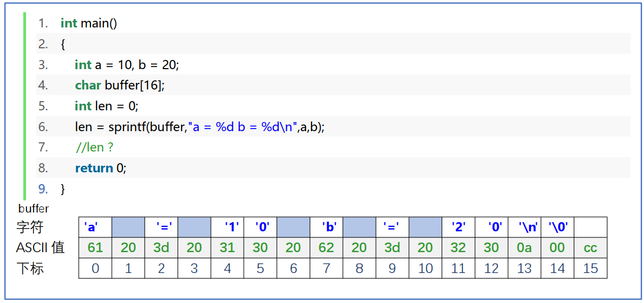The height and width of the screenshot is (303, 644).
Task: Click the ASCII '3d' cell above index 2
Action: 161,248
